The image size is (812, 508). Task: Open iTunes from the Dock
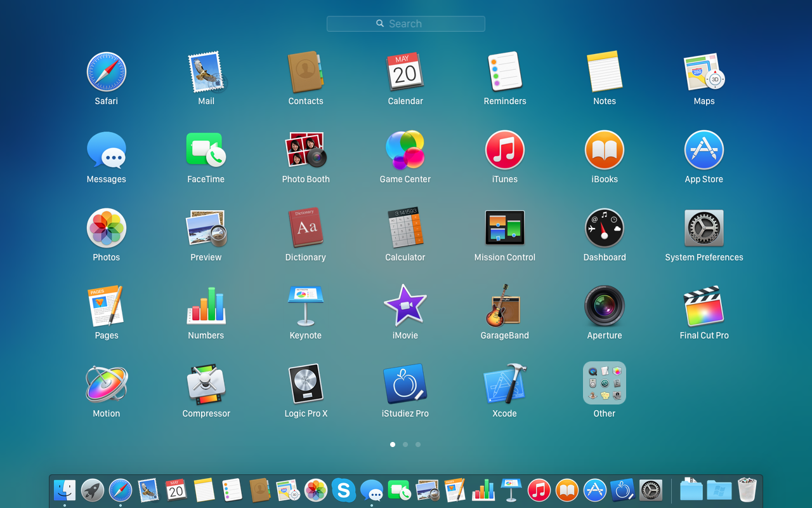point(539,490)
